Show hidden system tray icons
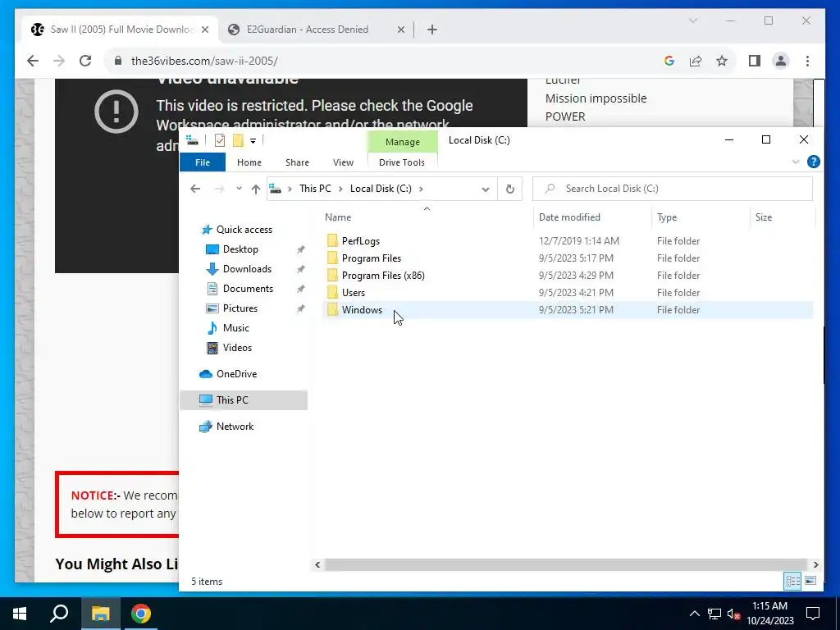This screenshot has width=840, height=630. coord(694,614)
